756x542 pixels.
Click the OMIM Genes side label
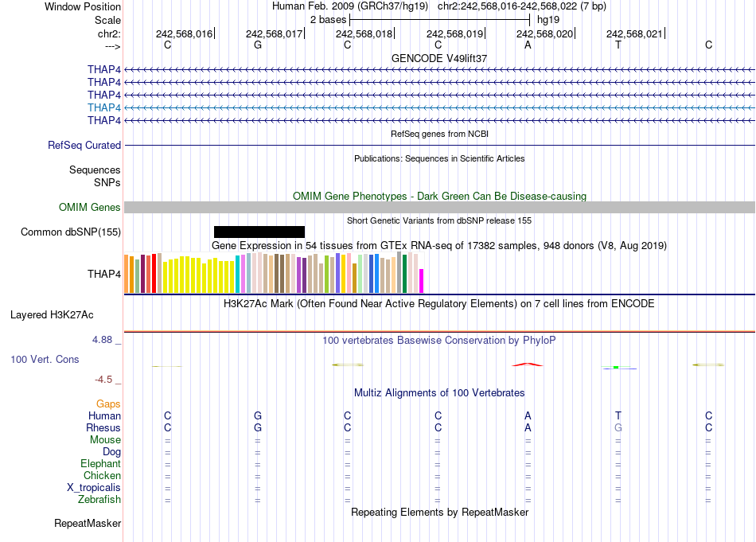[90, 208]
